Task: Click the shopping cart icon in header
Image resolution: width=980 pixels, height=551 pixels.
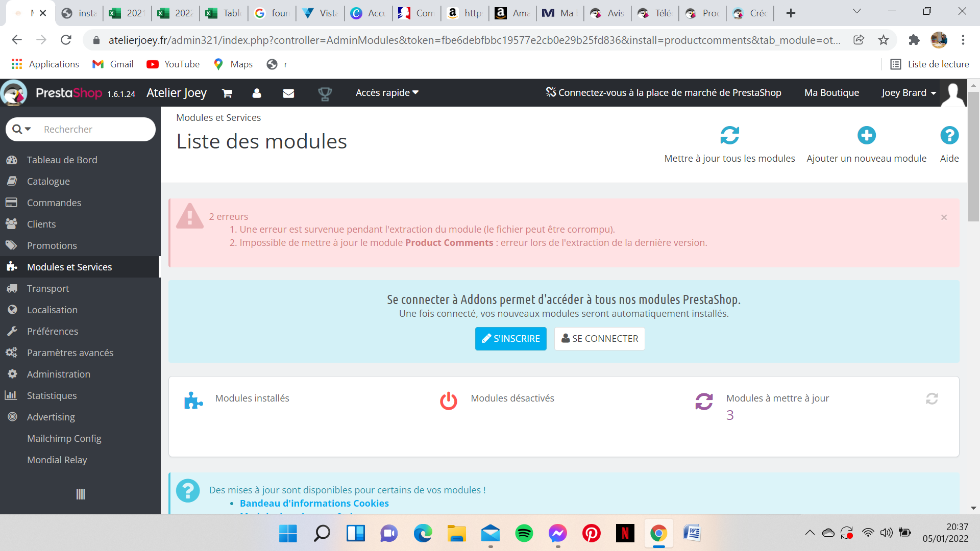Action: click(227, 93)
